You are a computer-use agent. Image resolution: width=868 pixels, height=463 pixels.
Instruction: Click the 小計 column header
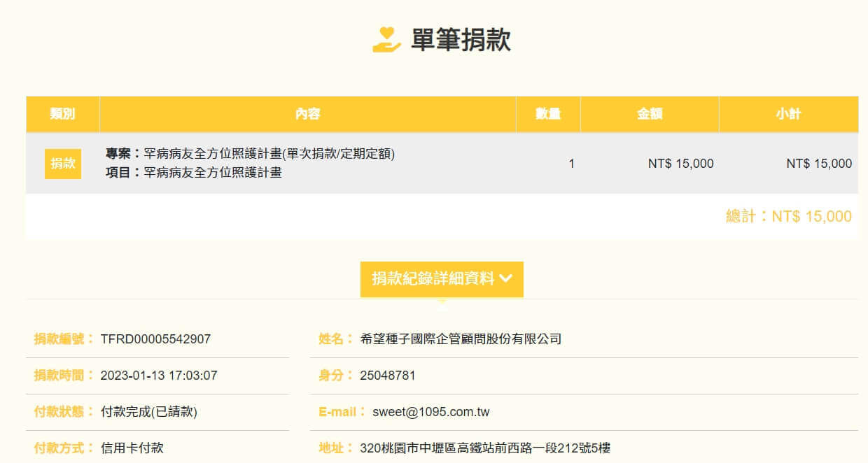[x=788, y=114]
